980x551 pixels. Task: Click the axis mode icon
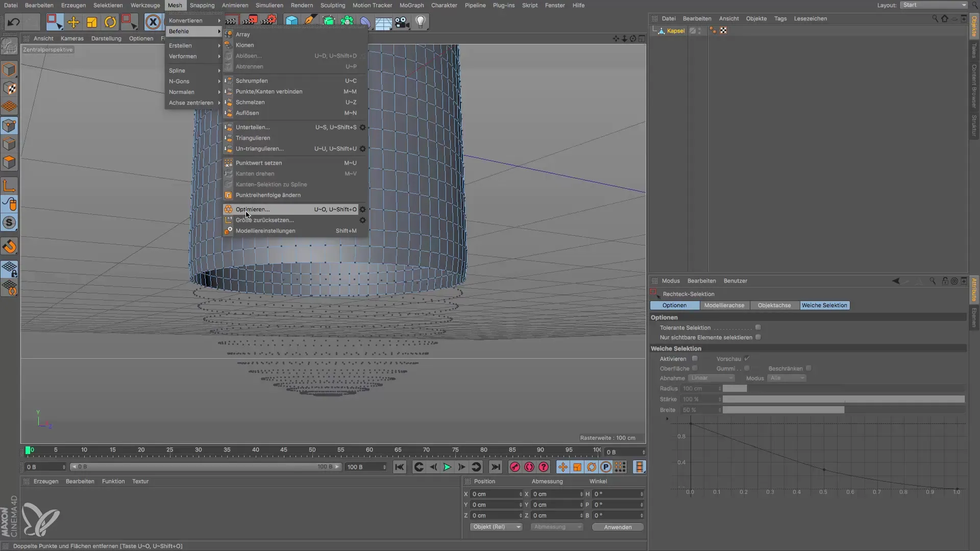(x=9, y=186)
